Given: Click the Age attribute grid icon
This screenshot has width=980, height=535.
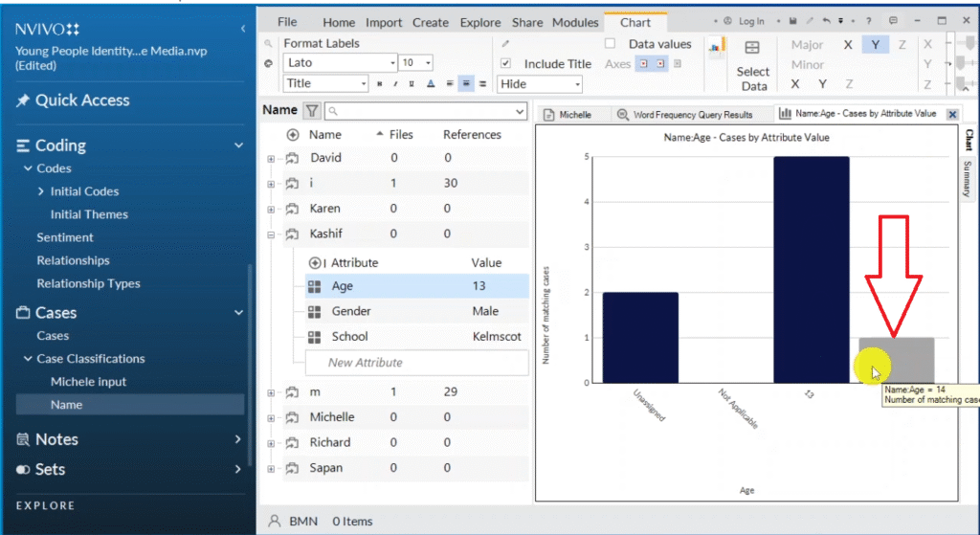Looking at the screenshot, I should click(x=315, y=286).
